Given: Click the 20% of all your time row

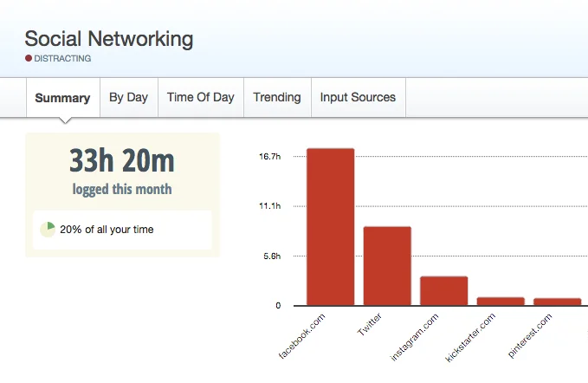Looking at the screenshot, I should click(122, 230).
